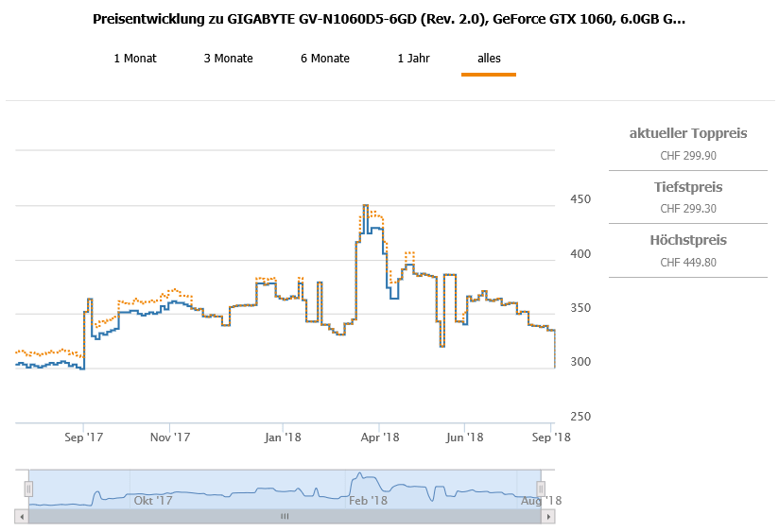Screen dimensions: 779x532
Task: Select the alles range tab
Action: 489,59
